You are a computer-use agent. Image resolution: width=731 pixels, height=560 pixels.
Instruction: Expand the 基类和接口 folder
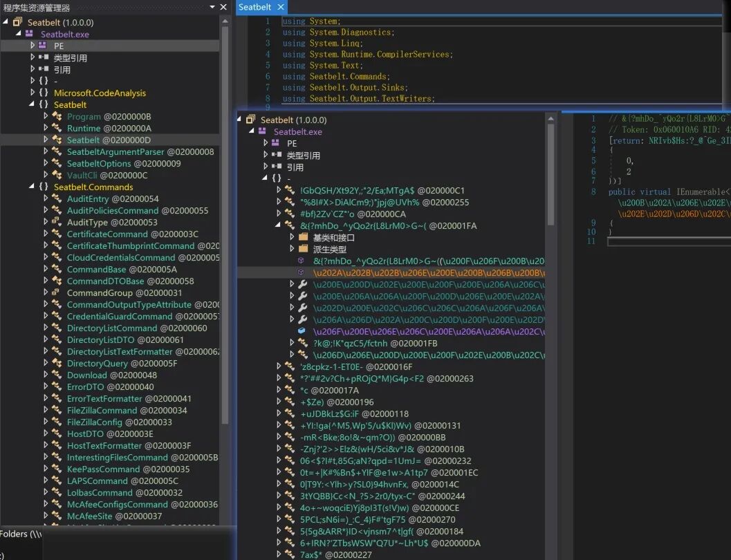[292, 236]
